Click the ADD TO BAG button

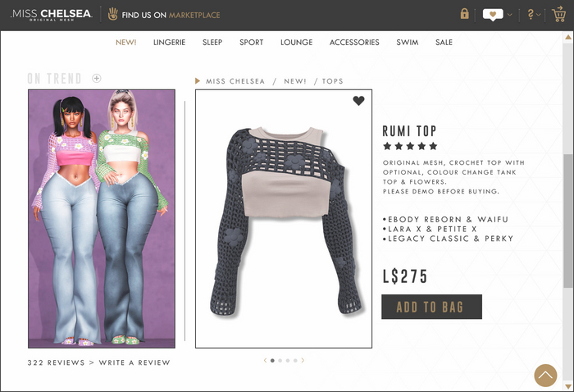pyautogui.click(x=431, y=307)
